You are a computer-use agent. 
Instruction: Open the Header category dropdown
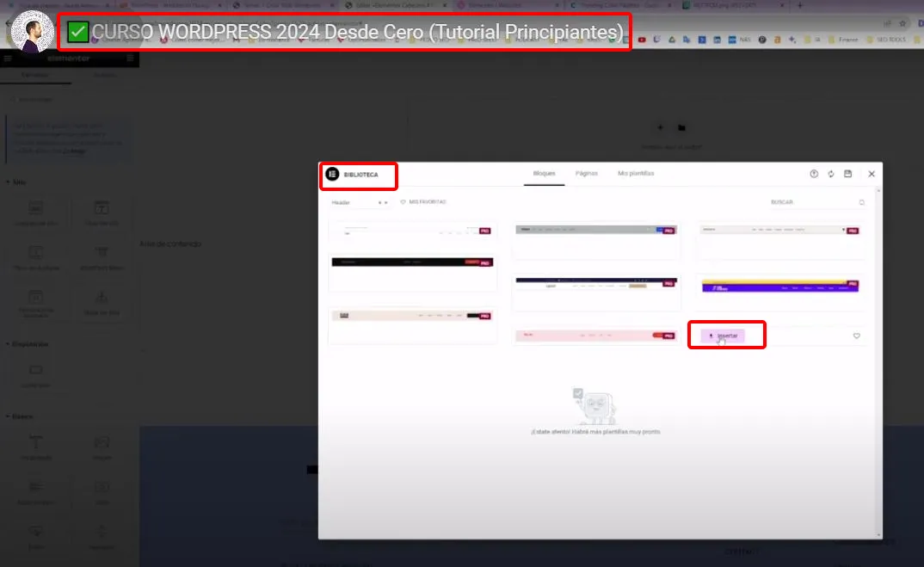coord(359,202)
